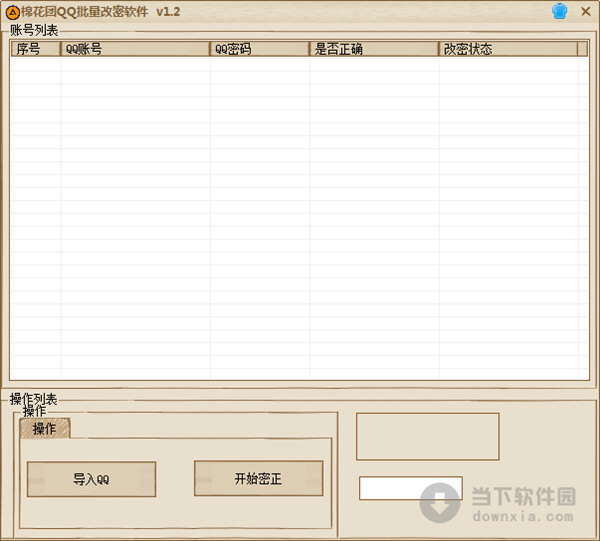Viewport: 600px width, 541px height.
Task: Click the orange app logo in title bar
Action: [13, 13]
